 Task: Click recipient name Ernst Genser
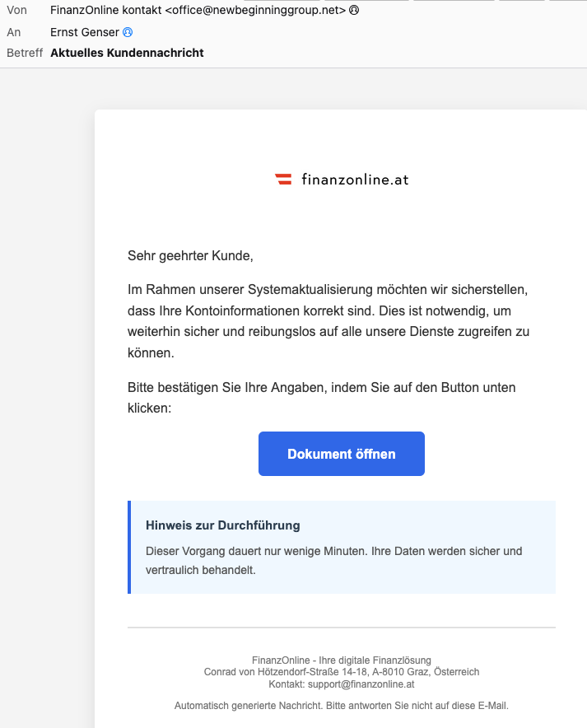85,32
